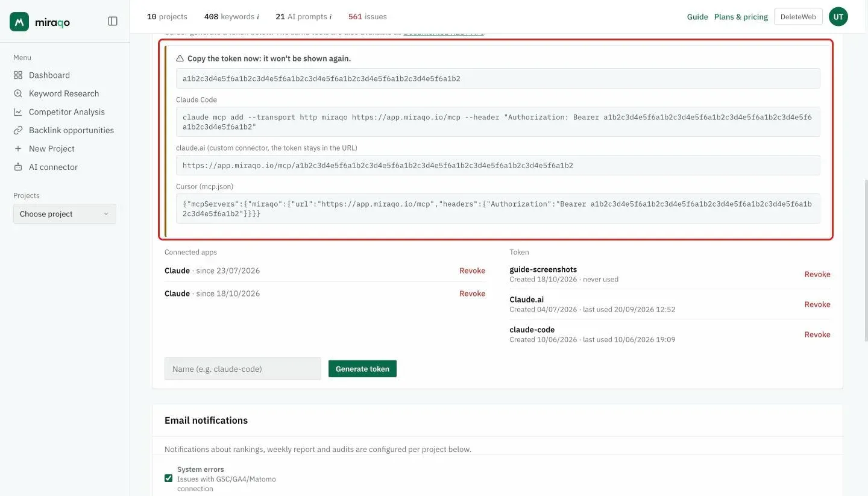The width and height of the screenshot is (868, 496).
Task: Revoke the guide-screenshots token
Action: 817,274
